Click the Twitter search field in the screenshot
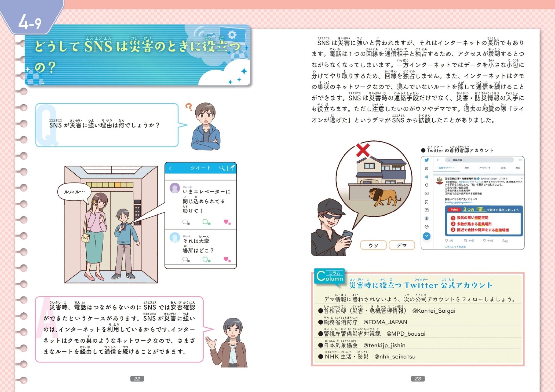 (x=479, y=160)
